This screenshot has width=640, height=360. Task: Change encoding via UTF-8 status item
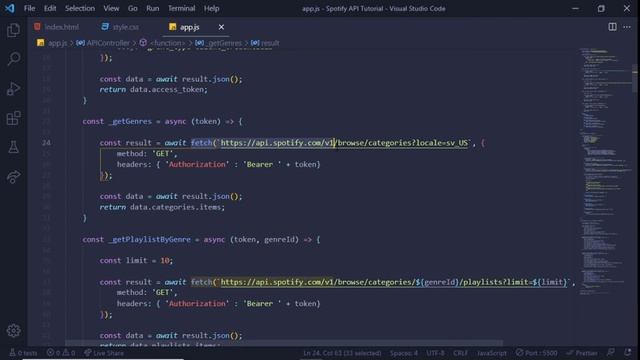(x=435, y=353)
